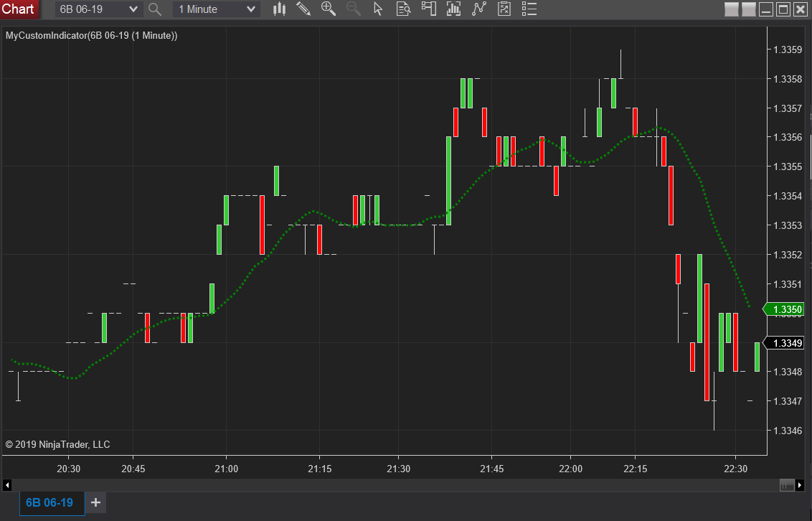Open the bar type candlestick icon
This screenshot has height=521, width=812.
(x=279, y=9)
